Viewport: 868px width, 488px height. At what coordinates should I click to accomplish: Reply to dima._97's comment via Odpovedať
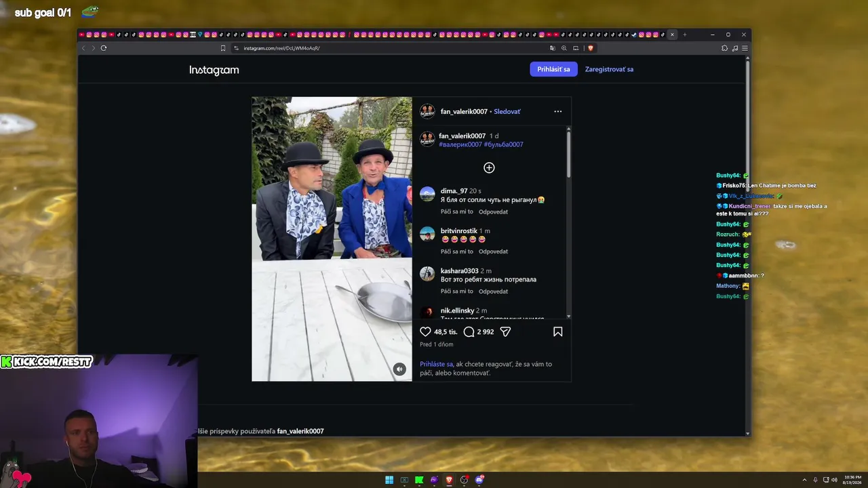[x=493, y=212]
